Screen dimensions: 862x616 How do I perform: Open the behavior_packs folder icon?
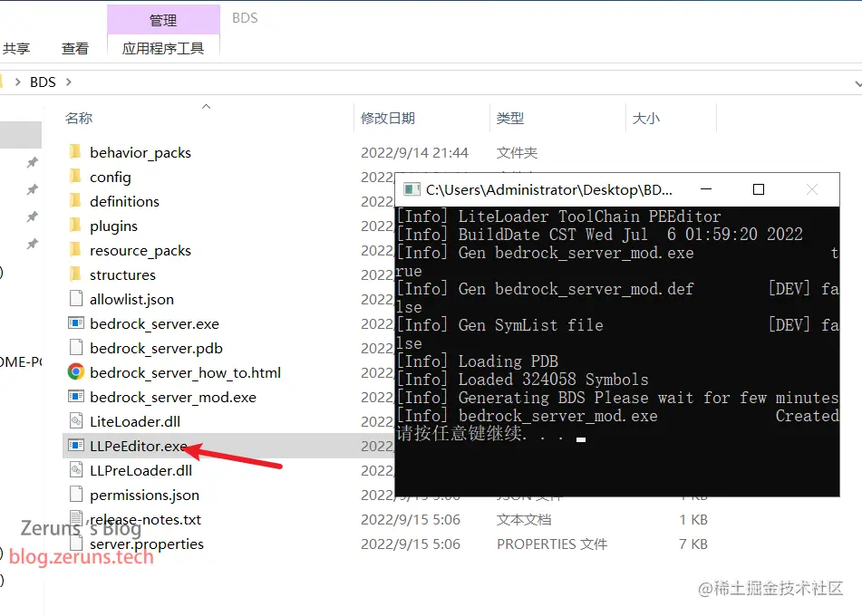[76, 151]
